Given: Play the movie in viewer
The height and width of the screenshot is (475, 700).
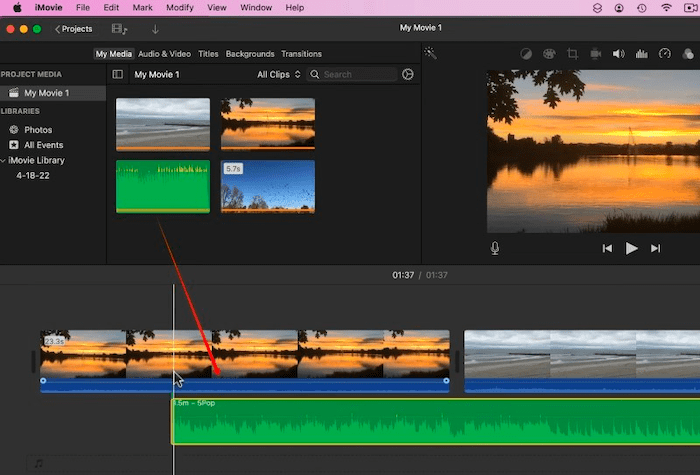Looking at the screenshot, I should point(631,249).
